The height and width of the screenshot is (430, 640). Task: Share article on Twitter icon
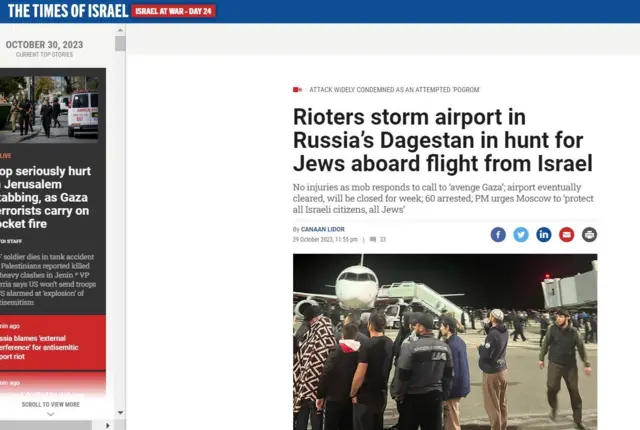[x=521, y=235]
